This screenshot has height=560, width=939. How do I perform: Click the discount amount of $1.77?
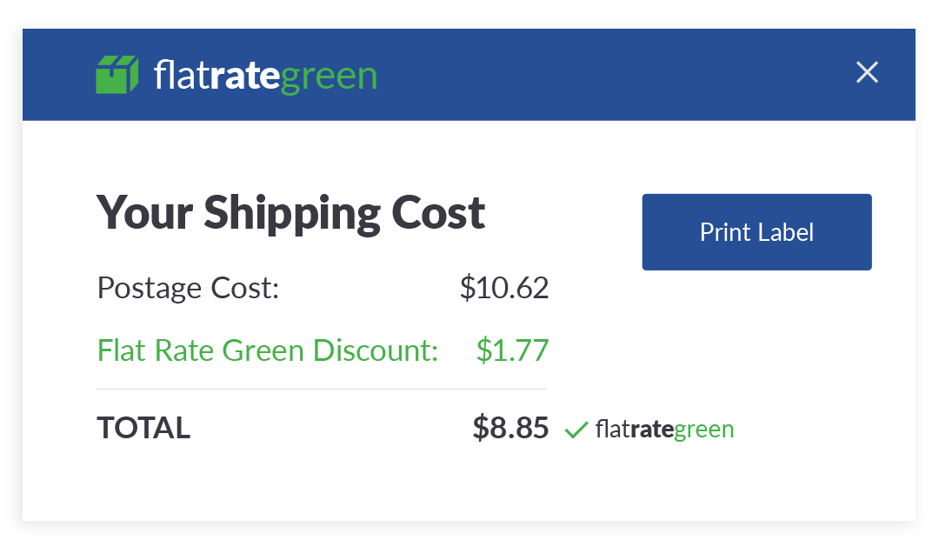click(x=512, y=350)
